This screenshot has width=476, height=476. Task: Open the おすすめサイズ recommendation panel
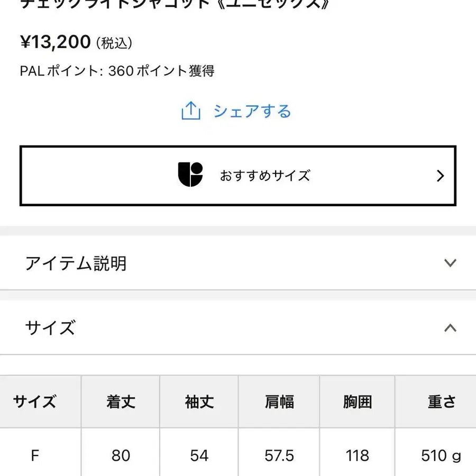pos(238,175)
